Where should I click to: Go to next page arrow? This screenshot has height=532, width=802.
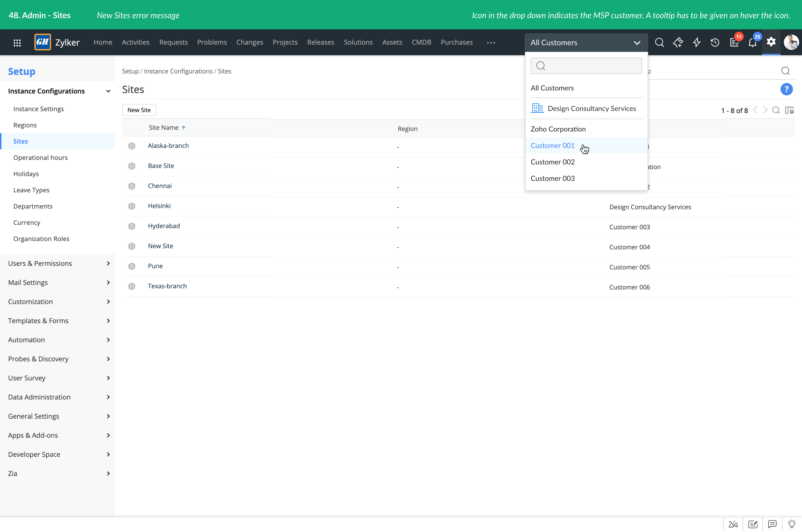765,110
